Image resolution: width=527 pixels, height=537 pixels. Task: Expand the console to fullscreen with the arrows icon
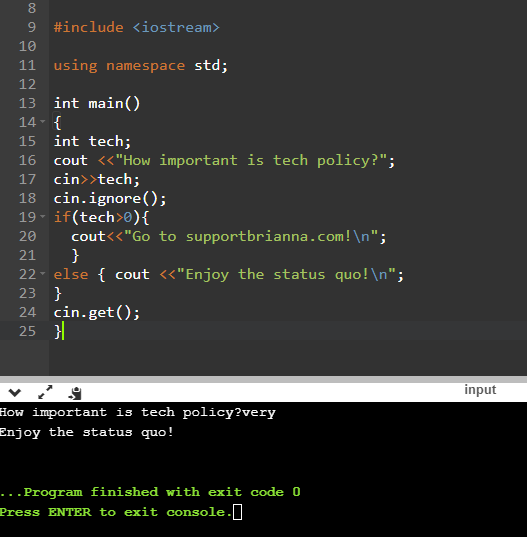pos(45,392)
